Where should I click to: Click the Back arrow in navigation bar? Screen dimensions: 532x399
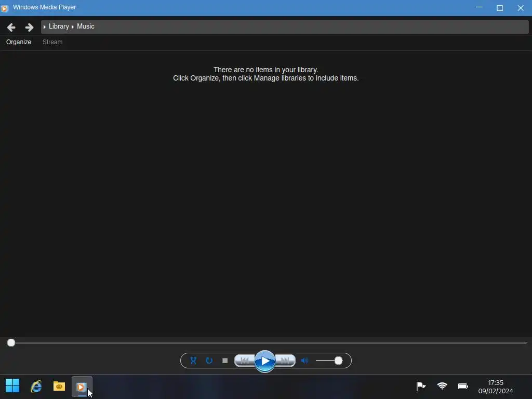coord(11,27)
